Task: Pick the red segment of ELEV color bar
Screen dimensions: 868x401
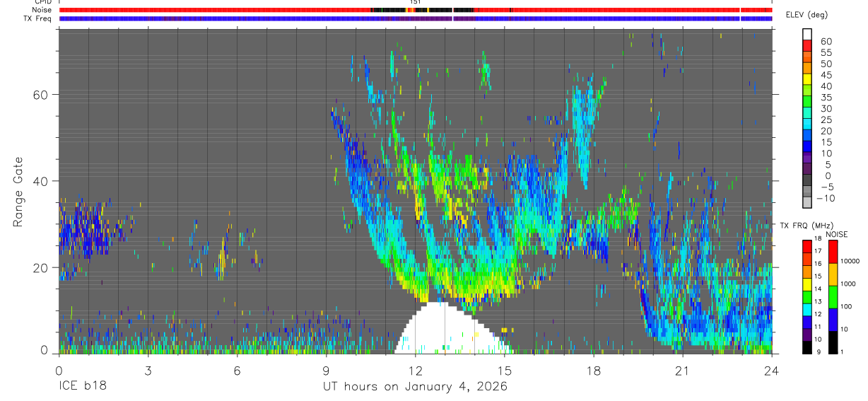Action: click(x=807, y=46)
